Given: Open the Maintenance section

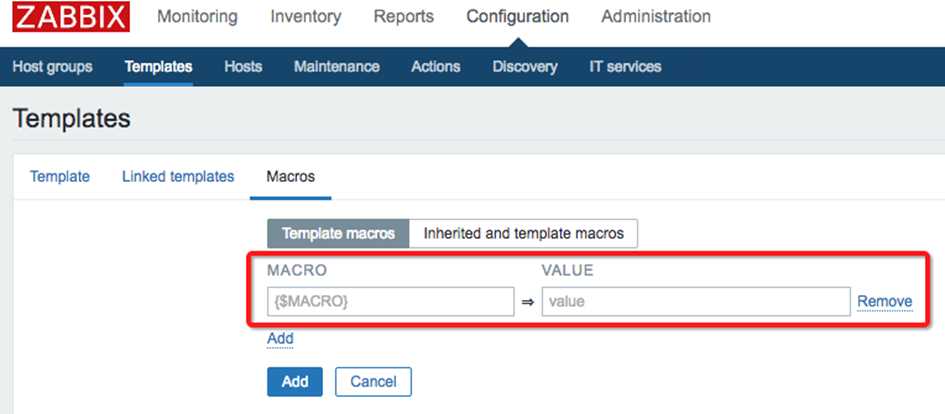Looking at the screenshot, I should point(337,66).
